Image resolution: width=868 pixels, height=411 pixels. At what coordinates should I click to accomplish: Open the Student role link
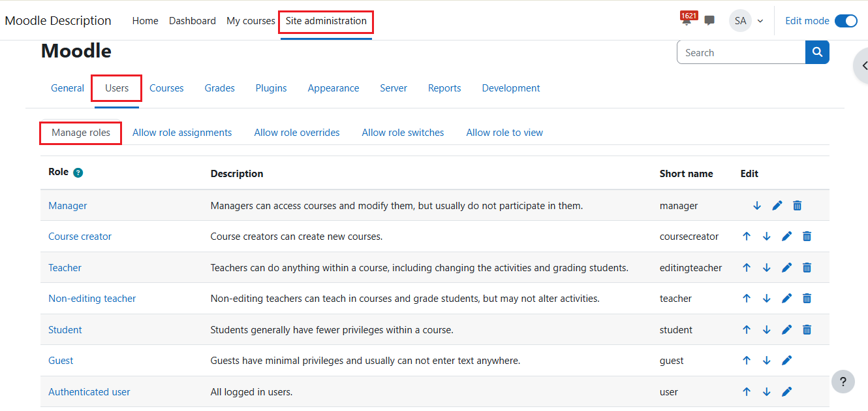coord(65,330)
